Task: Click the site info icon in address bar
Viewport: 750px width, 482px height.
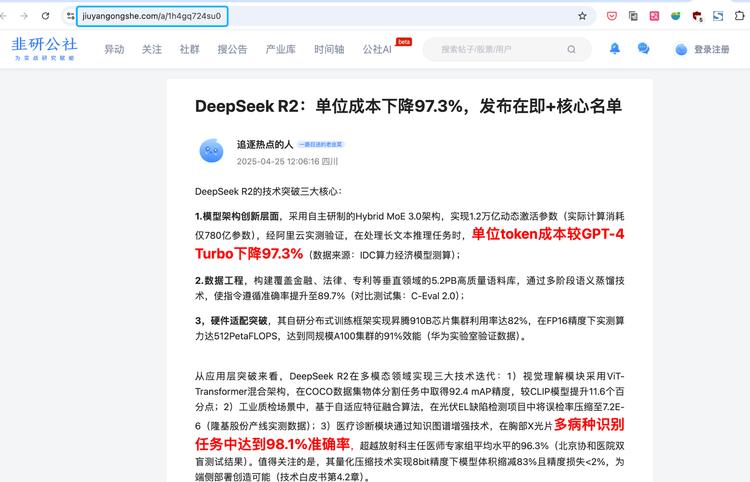Action: coord(70,16)
